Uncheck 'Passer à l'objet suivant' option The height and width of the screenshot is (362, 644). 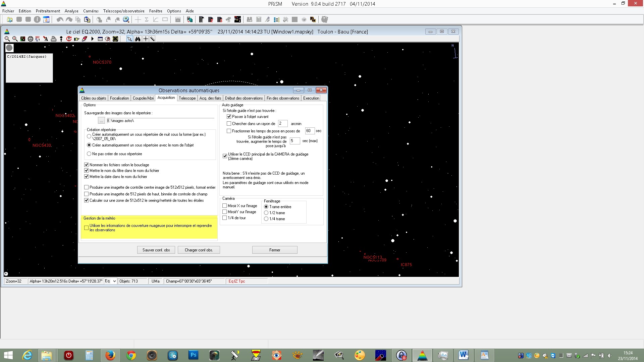pos(229,117)
